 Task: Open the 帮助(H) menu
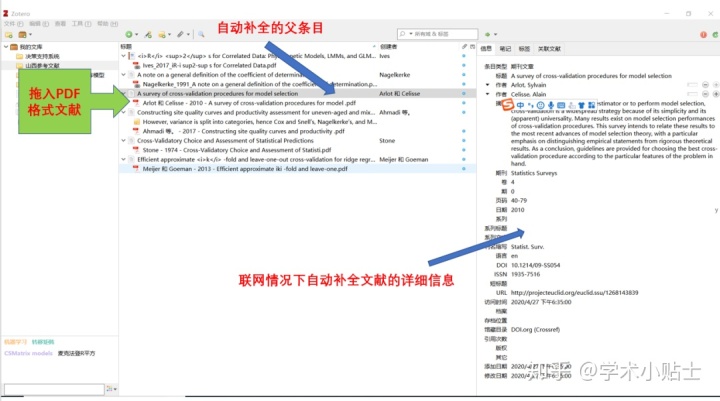tap(107, 23)
